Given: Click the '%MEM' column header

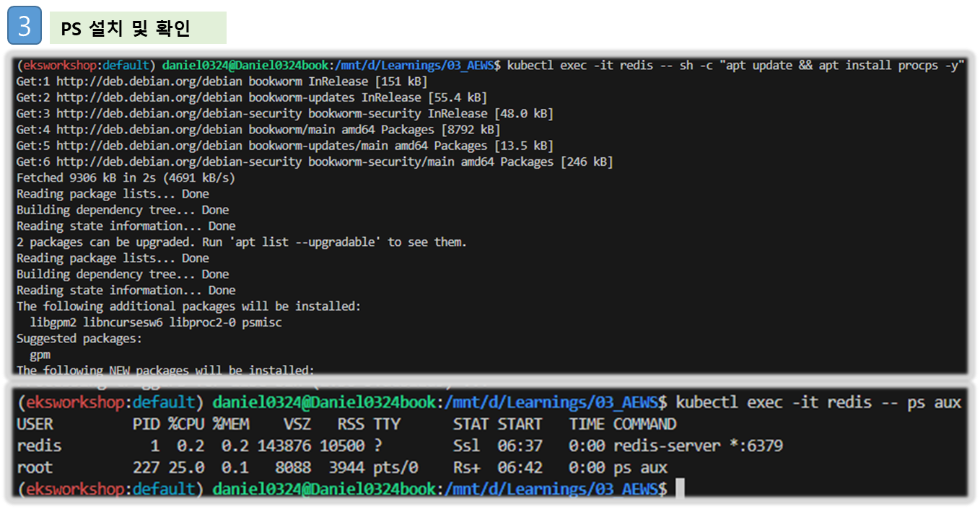Looking at the screenshot, I should click(231, 424).
